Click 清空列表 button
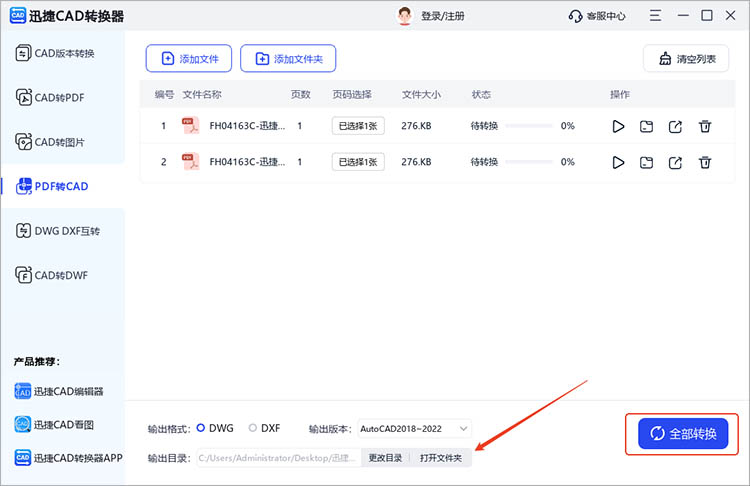 [x=686, y=58]
